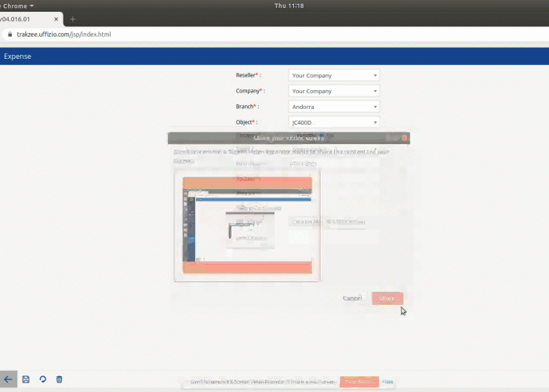Click the Share button in dialog
Screen dimensions: 549x392
click(x=387, y=298)
